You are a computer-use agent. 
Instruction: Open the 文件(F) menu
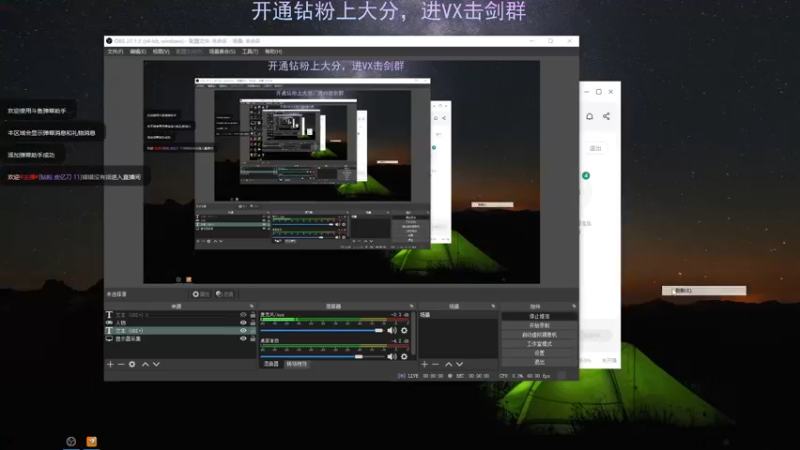pos(115,52)
